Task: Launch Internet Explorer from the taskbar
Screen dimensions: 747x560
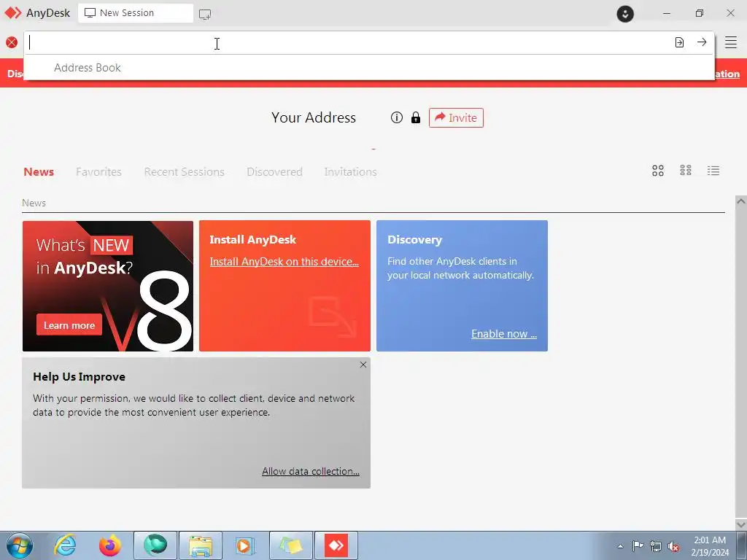Action: 65,545
